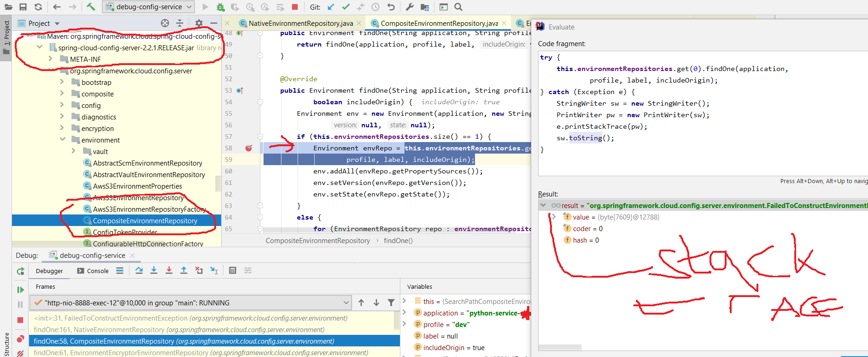The width and height of the screenshot is (868, 357).
Task: Open the debug-config-service run configuration dropdown
Action: (x=148, y=7)
